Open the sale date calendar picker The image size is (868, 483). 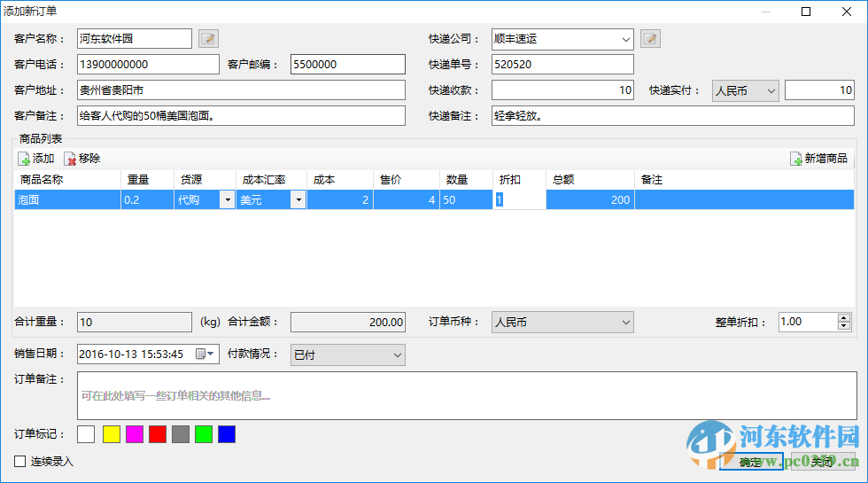pos(205,354)
